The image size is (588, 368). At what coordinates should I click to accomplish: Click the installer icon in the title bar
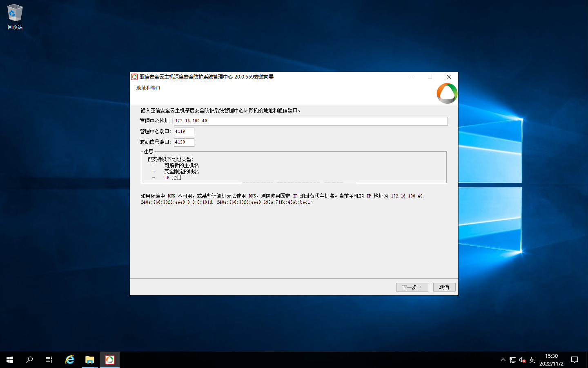tap(134, 77)
